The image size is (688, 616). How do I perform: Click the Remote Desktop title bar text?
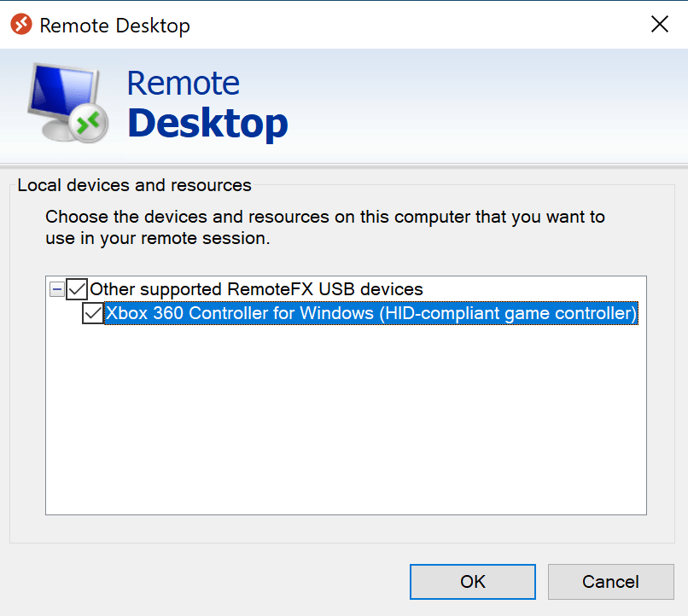click(115, 26)
